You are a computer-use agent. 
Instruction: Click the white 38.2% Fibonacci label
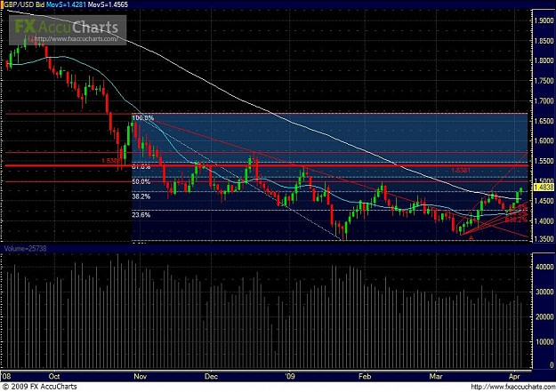click(x=141, y=196)
